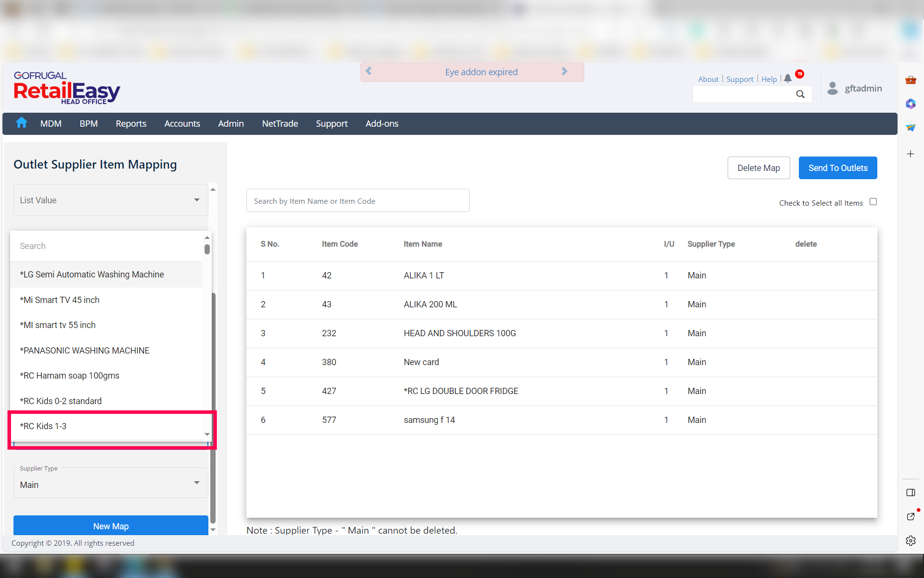Click the Delete Map button
This screenshot has height=578, width=924.
758,168
